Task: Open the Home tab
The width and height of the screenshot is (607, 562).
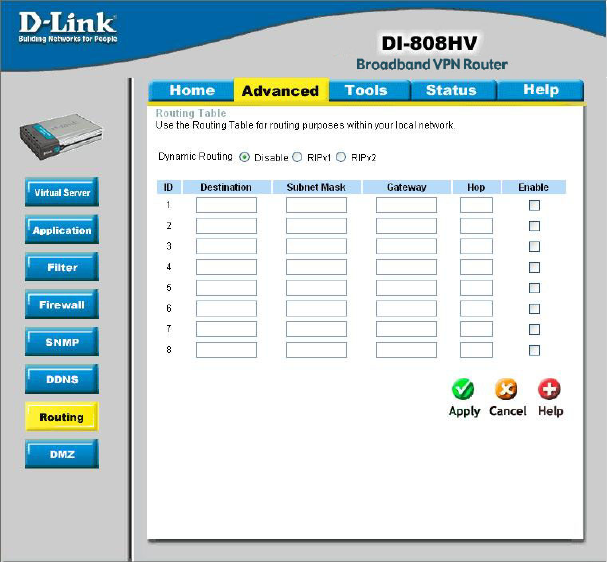Action: point(192,91)
